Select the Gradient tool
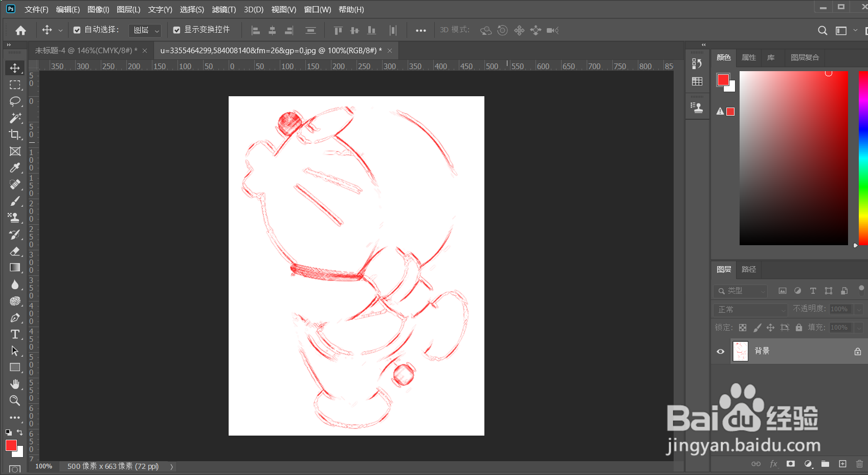The width and height of the screenshot is (868, 475). tap(15, 268)
